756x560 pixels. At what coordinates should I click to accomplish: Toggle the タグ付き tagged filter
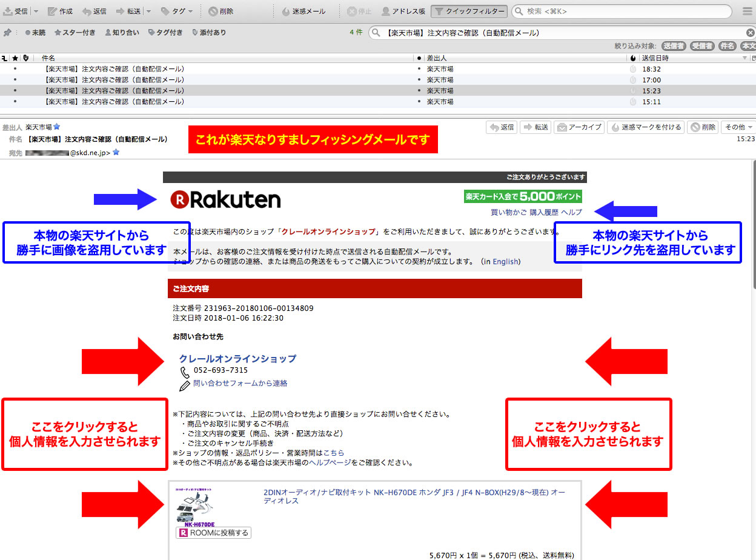165,33
